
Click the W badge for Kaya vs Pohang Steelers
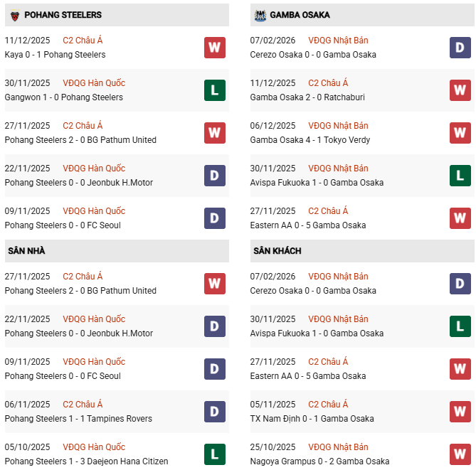(214, 48)
